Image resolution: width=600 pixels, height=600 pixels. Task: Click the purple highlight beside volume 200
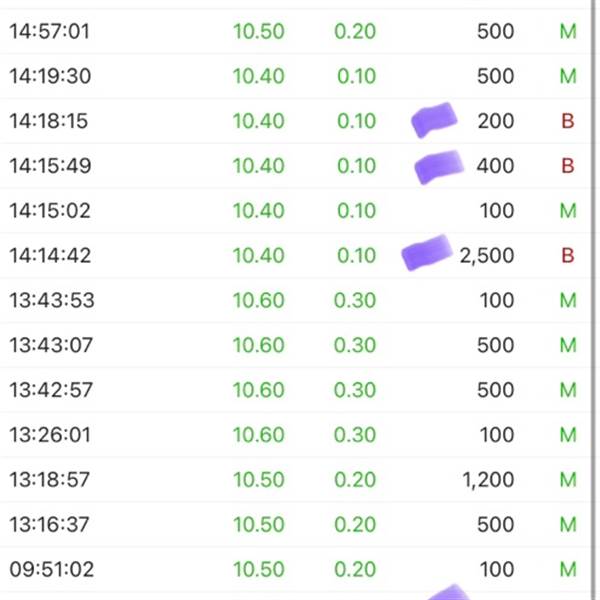(x=433, y=119)
